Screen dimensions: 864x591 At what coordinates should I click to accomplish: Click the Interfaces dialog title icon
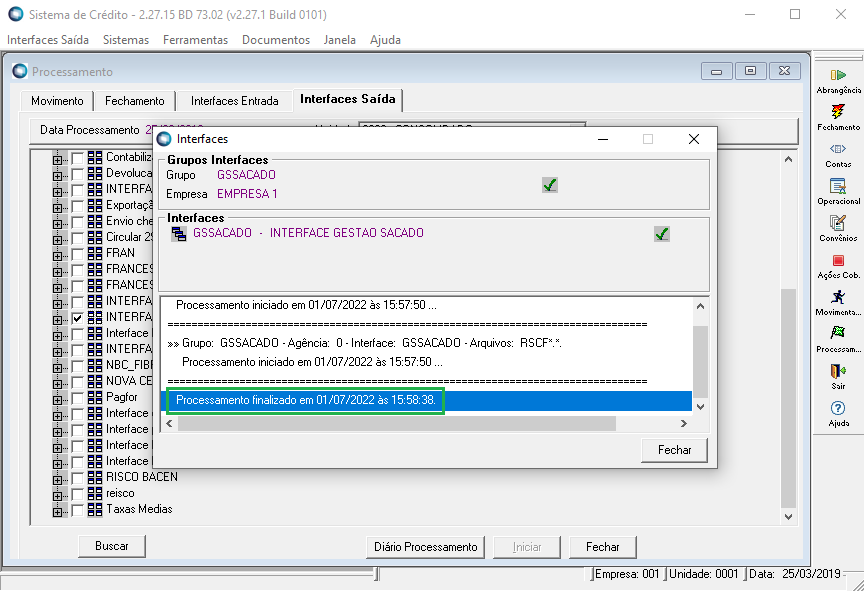(164, 139)
